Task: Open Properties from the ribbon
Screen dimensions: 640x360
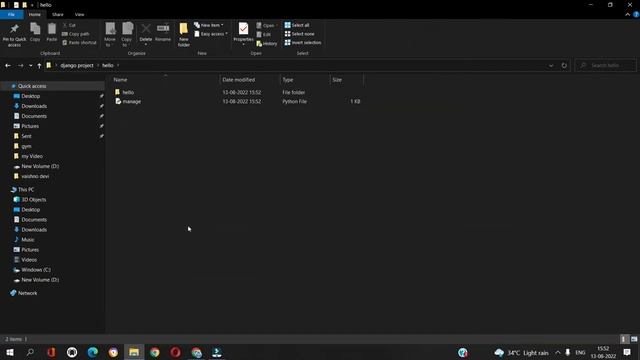Action: point(243,33)
